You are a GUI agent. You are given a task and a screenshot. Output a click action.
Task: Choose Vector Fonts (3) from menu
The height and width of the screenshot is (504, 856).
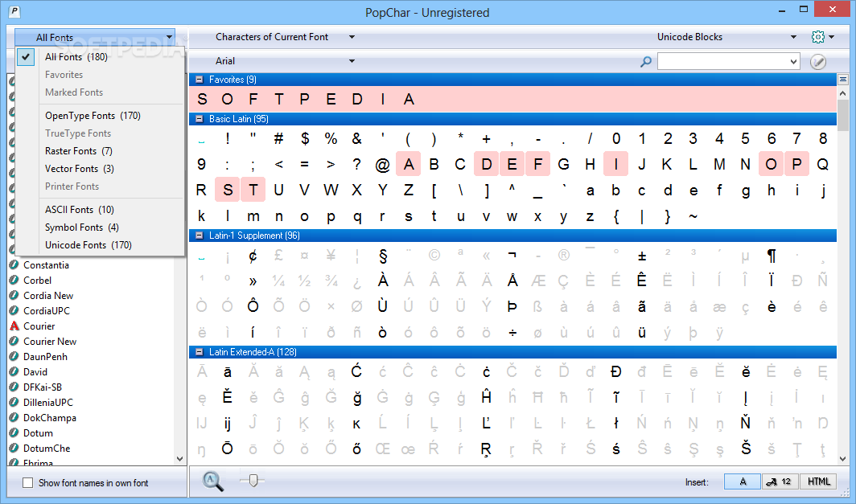coord(101,169)
